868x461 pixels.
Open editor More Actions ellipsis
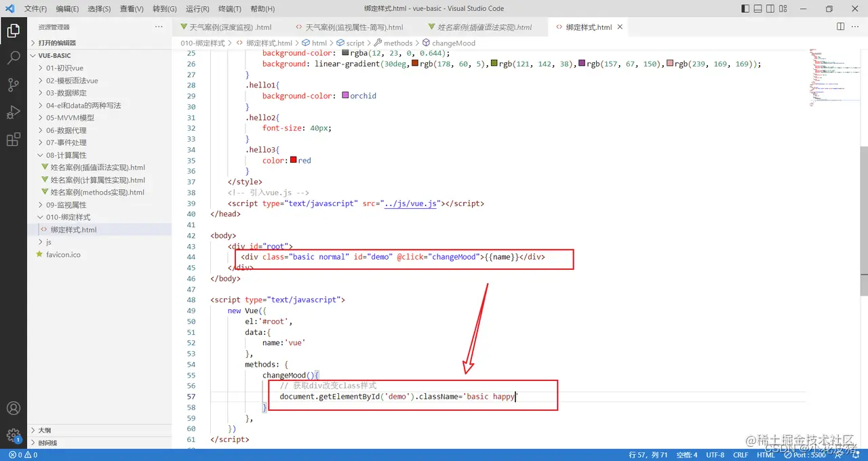[x=855, y=26]
